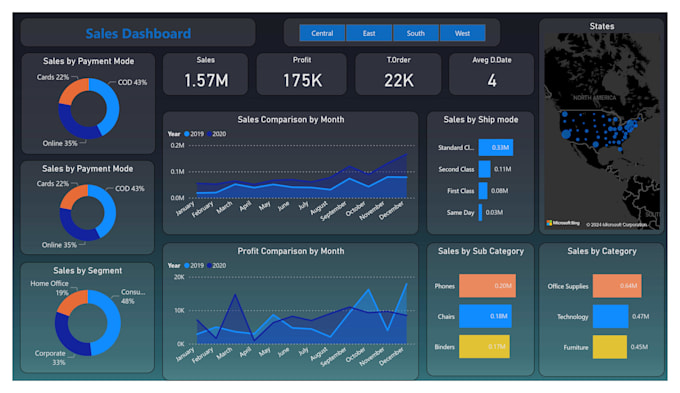Select the Phones 0.20M orange bar
Screen dimensions: 680x393
click(x=487, y=286)
